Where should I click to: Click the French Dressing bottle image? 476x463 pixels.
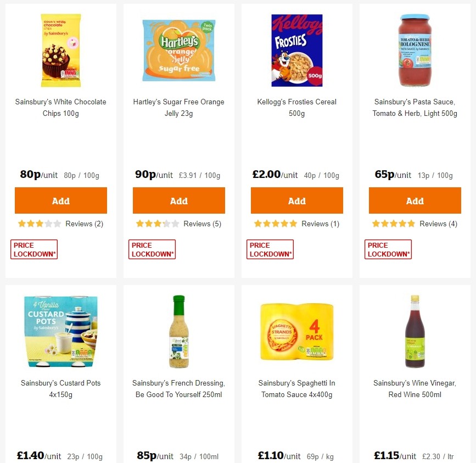tap(178, 330)
